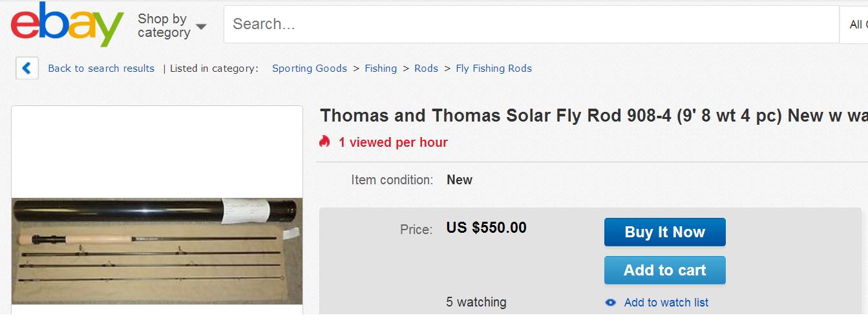The width and height of the screenshot is (868, 322).
Task: Open the Fishing breadcrumb link
Action: click(x=381, y=69)
